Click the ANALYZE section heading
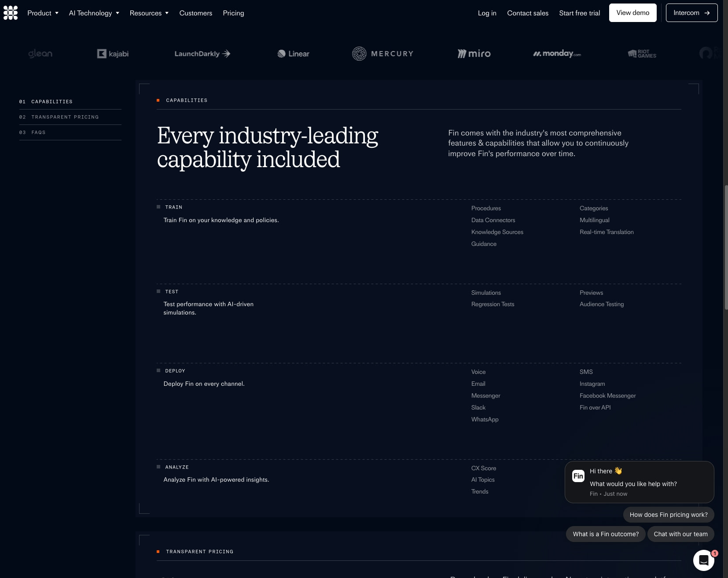Viewport: 728px width, 578px height. [176, 467]
